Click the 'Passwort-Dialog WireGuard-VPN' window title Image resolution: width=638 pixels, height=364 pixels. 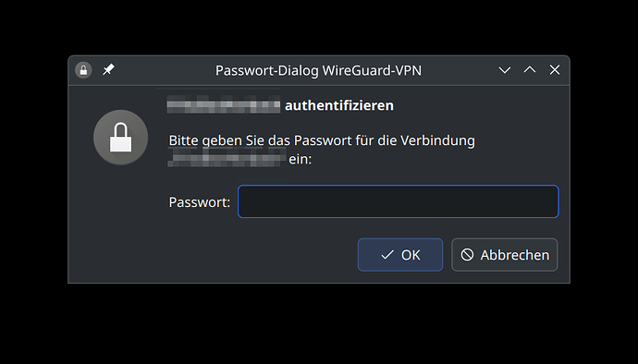[x=319, y=70]
